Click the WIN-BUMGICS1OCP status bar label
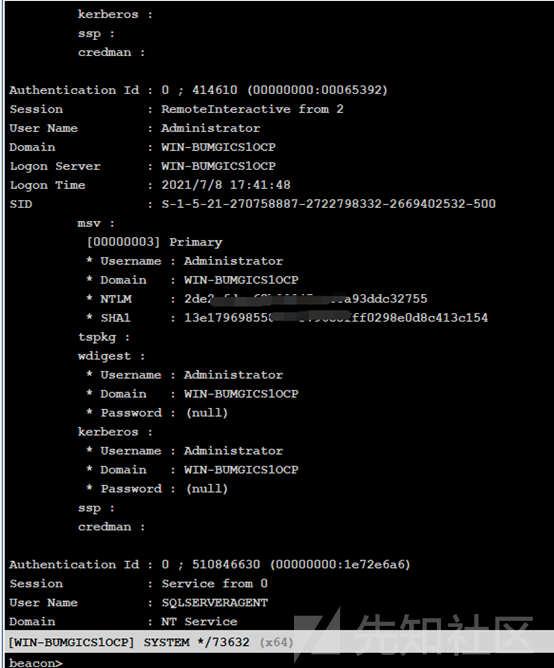Image resolution: width=554 pixels, height=668 pixels. [72, 642]
